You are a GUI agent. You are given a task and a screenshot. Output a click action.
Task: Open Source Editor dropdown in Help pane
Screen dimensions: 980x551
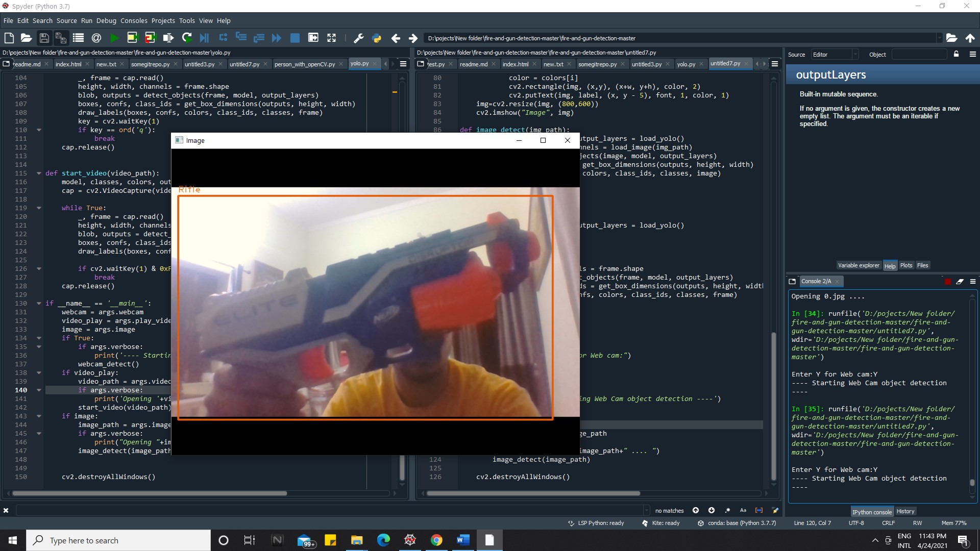835,55
